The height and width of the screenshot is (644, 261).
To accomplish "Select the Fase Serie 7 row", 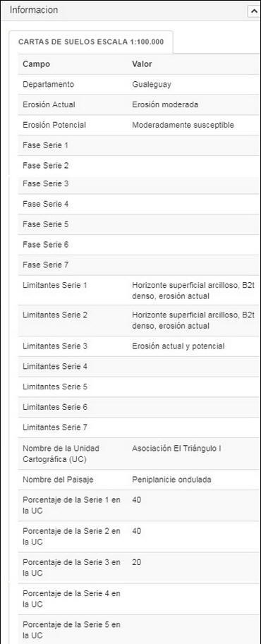I will click(x=140, y=265).
